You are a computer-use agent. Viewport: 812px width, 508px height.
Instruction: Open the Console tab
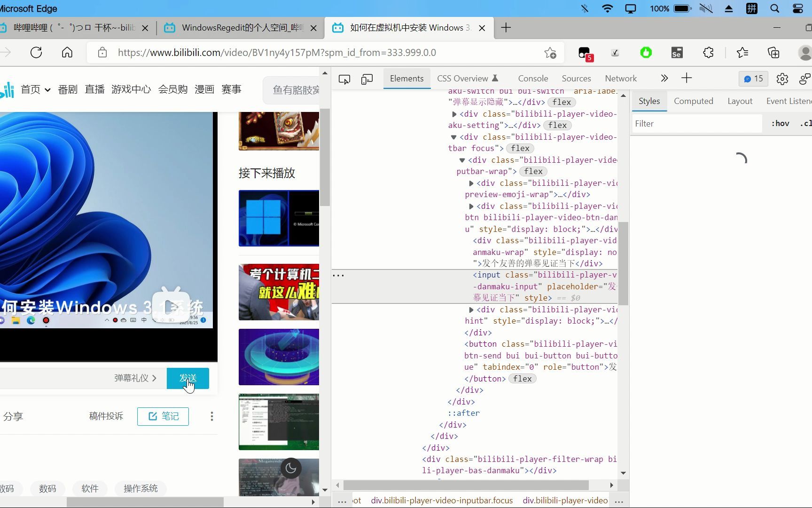tap(533, 79)
